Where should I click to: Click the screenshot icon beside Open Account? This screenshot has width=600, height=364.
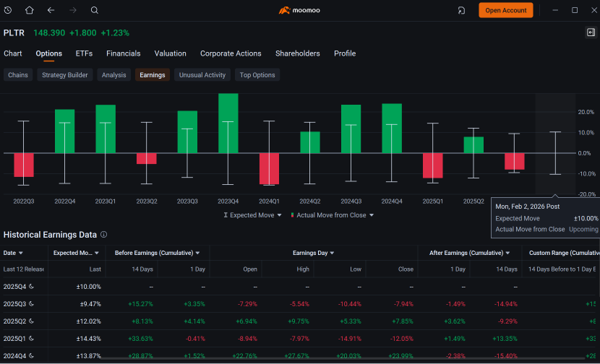point(461,10)
